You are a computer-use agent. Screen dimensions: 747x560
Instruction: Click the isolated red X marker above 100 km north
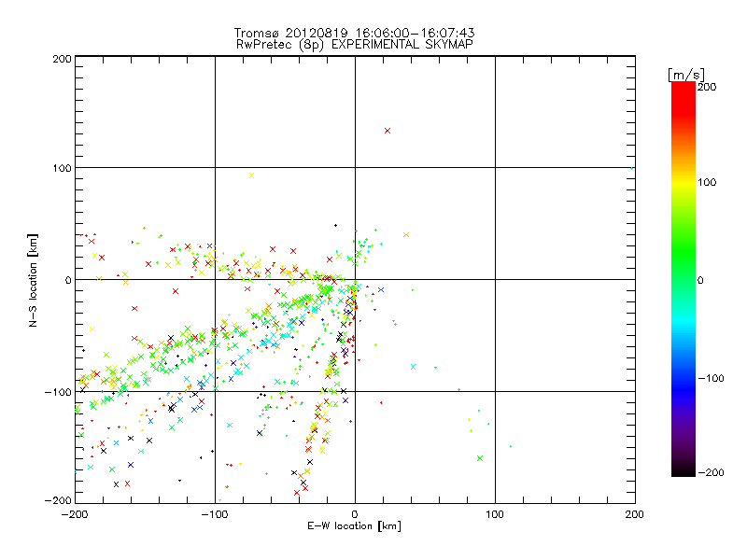point(387,131)
